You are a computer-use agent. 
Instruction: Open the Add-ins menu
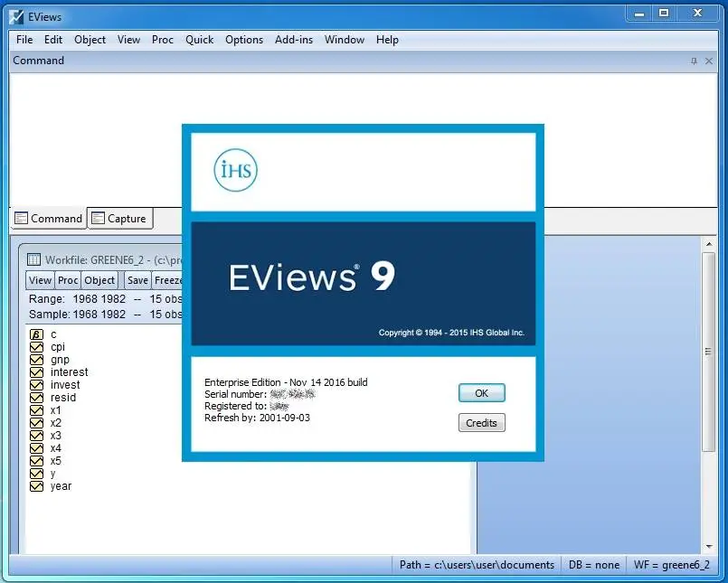click(294, 40)
